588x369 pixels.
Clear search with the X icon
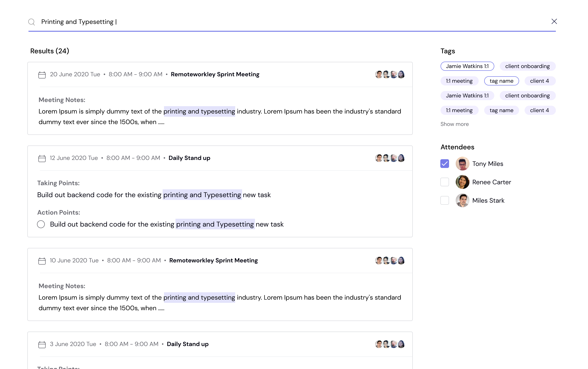[554, 21]
